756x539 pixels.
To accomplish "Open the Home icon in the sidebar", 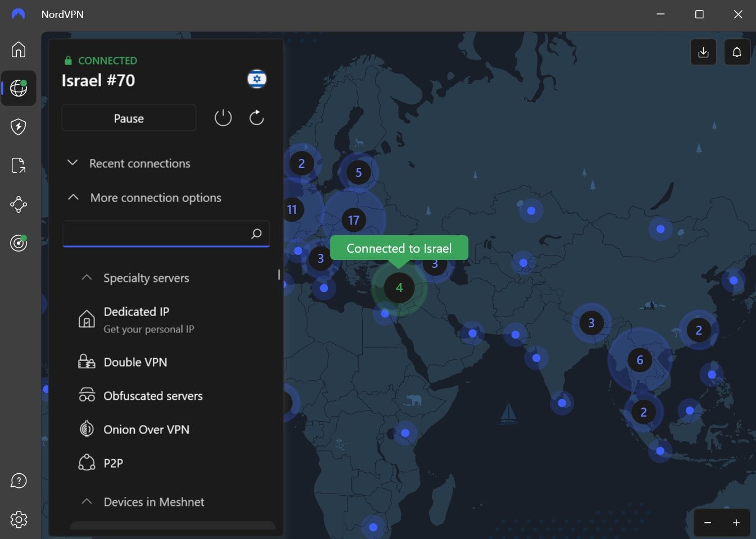I will pyautogui.click(x=19, y=49).
